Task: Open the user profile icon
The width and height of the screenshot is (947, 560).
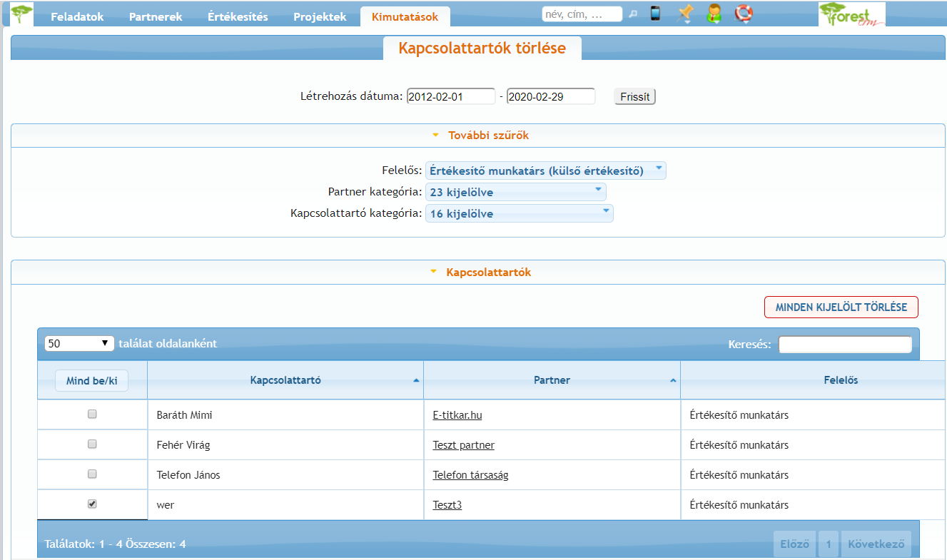Action: click(714, 14)
